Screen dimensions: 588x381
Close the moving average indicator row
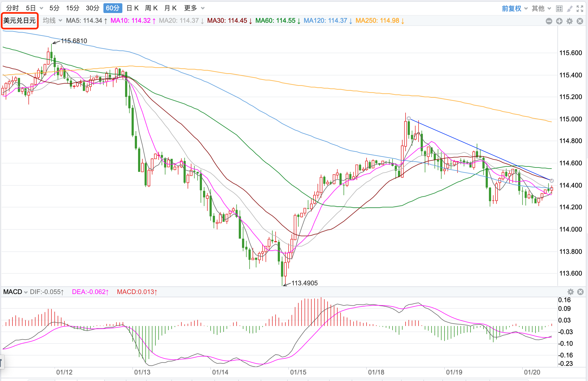click(x=580, y=21)
